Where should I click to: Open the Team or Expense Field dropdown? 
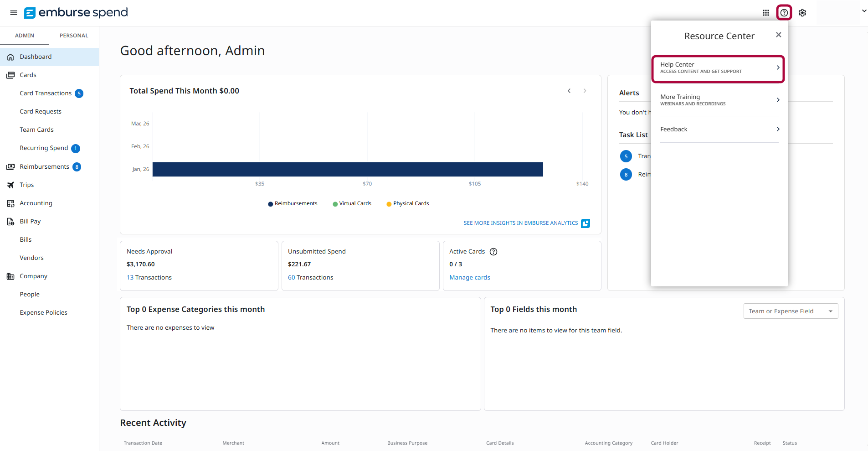coord(790,311)
